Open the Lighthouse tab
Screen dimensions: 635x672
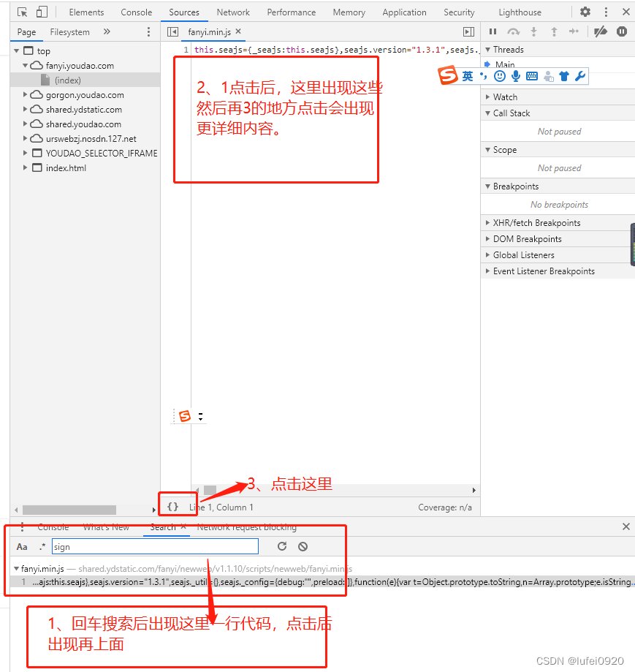click(x=520, y=12)
